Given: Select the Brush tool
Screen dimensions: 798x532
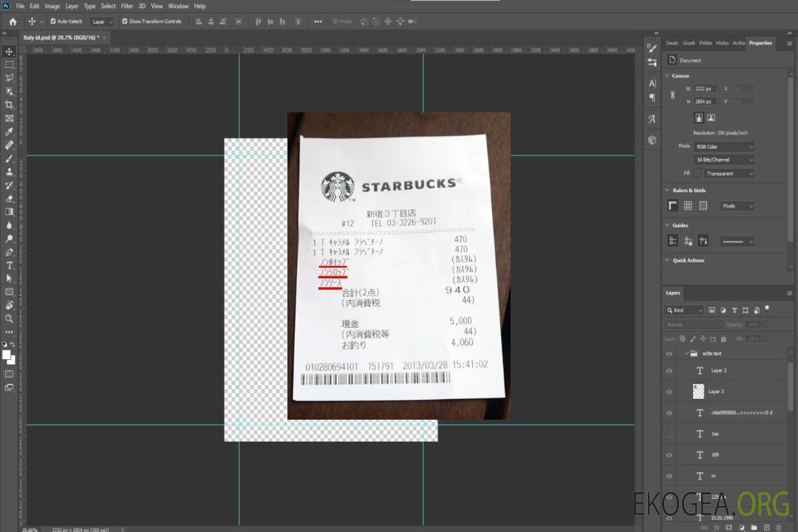Looking at the screenshot, I should 9,158.
